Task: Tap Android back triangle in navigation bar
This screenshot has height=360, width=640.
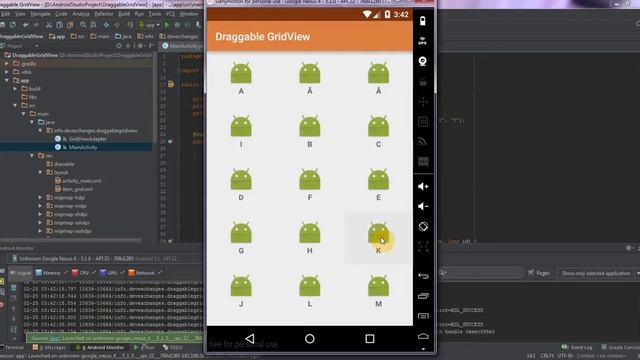Action: pos(249,338)
